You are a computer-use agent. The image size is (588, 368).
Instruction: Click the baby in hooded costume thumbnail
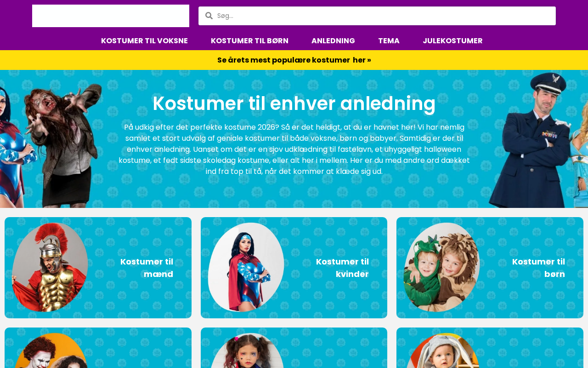442,351
